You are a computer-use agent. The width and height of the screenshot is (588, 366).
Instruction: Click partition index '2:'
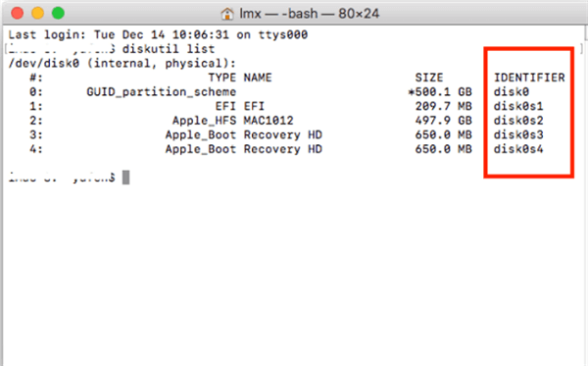coord(36,121)
